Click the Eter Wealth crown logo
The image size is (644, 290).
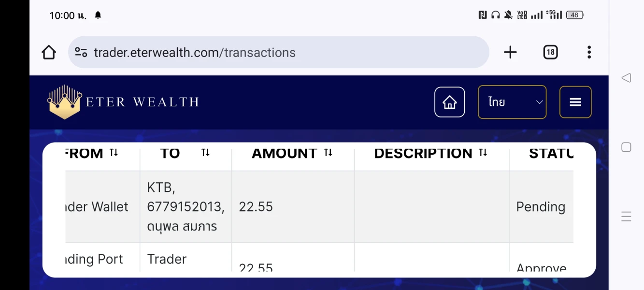65,102
